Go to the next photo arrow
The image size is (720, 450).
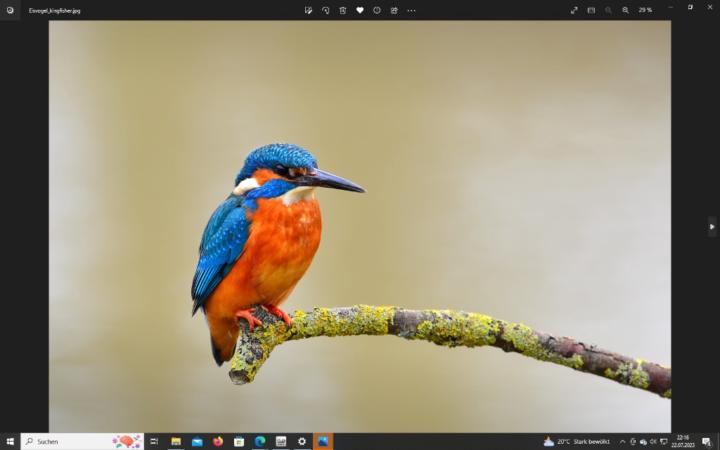point(712,226)
